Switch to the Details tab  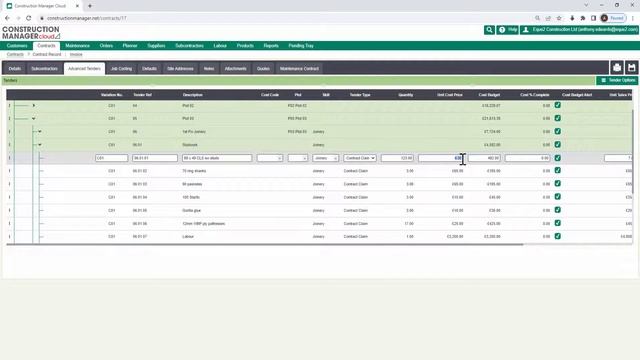pos(15,69)
